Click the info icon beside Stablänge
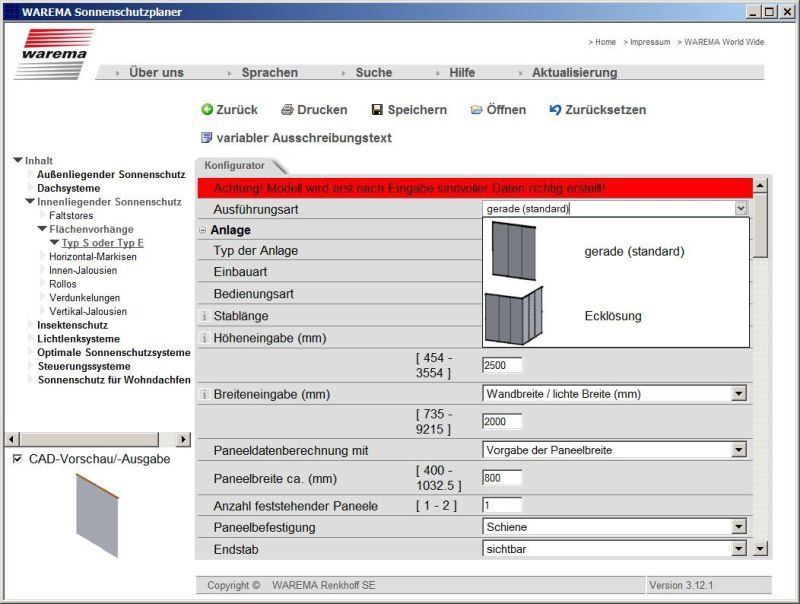 point(204,316)
